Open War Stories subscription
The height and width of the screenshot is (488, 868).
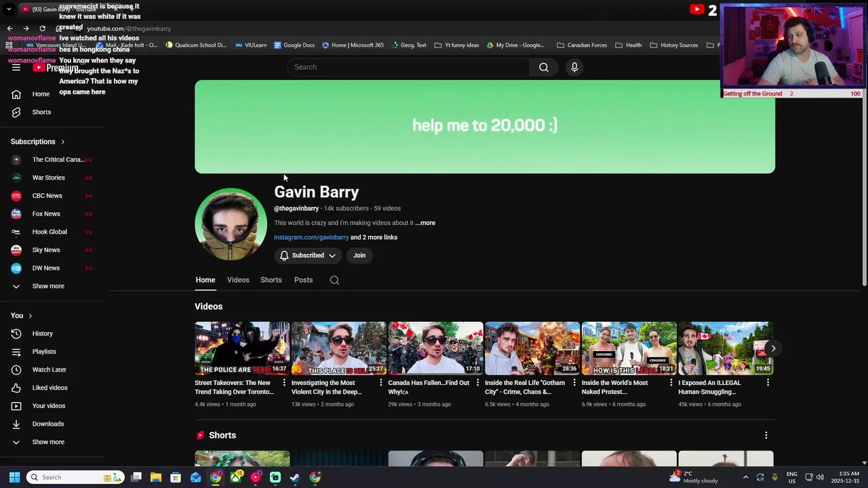[53, 178]
